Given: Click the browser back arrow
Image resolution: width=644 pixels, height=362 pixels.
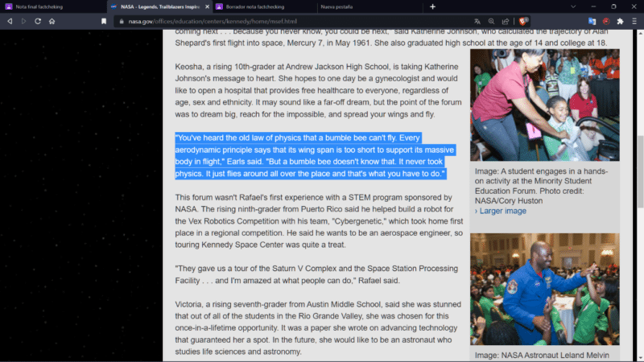Looking at the screenshot, I should tap(10, 21).
